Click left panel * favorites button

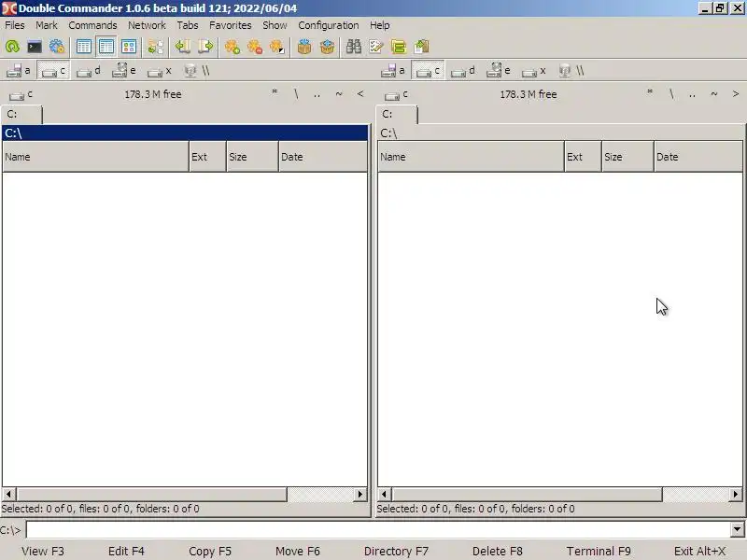pos(275,94)
